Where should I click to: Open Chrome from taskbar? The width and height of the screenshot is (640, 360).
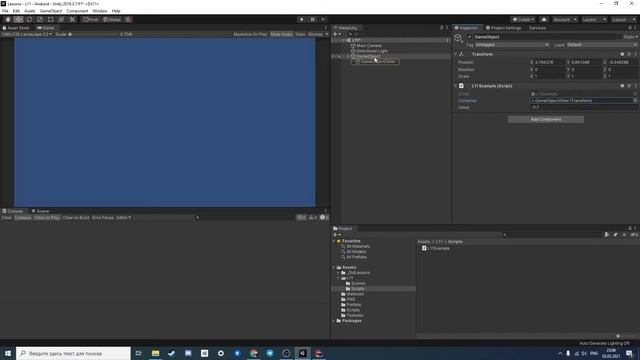click(253, 353)
